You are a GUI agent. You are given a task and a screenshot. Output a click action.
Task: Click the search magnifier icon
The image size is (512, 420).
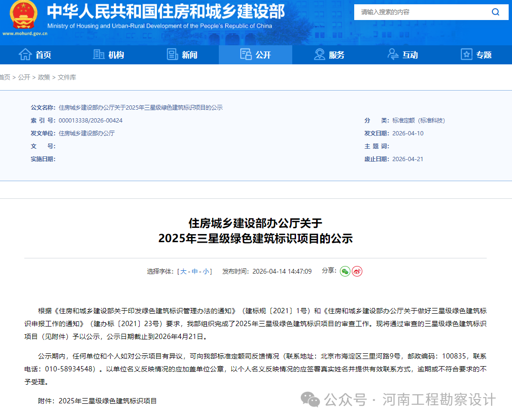[x=495, y=12]
